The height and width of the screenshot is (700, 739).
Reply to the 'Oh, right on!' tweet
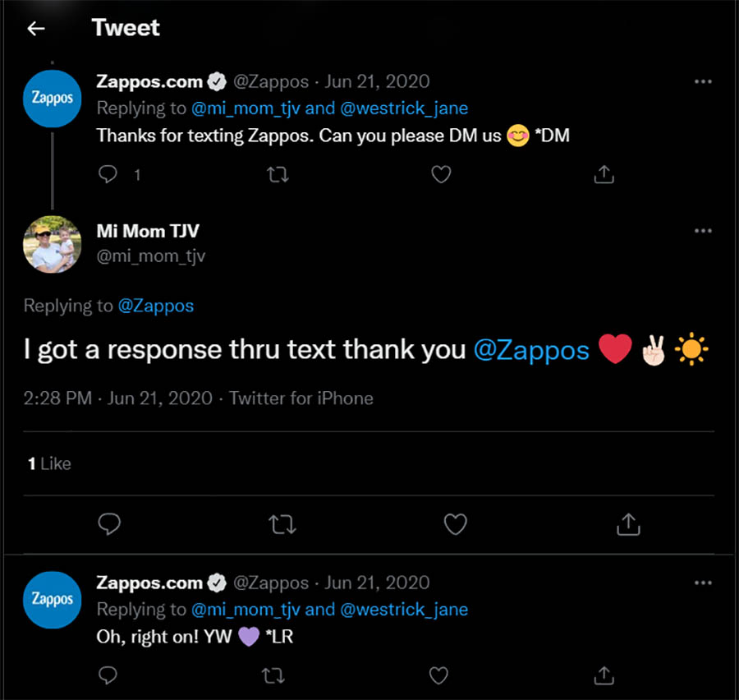click(x=108, y=675)
